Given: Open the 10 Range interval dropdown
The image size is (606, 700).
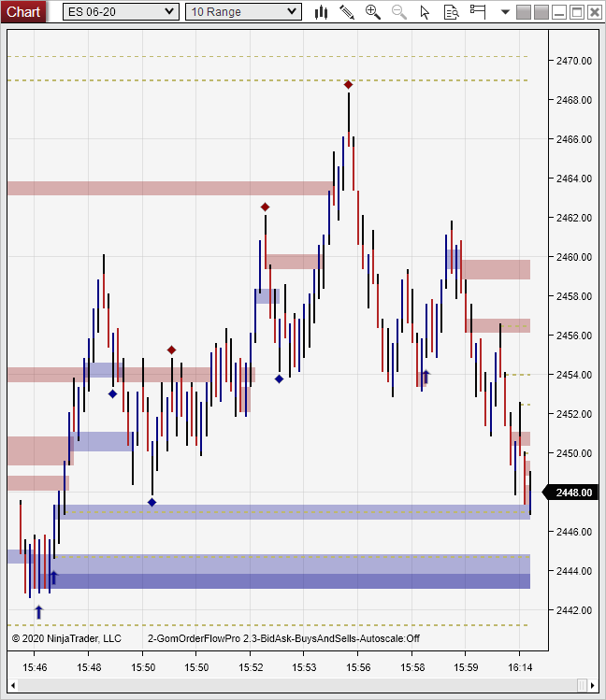Looking at the screenshot, I should 243,11.
